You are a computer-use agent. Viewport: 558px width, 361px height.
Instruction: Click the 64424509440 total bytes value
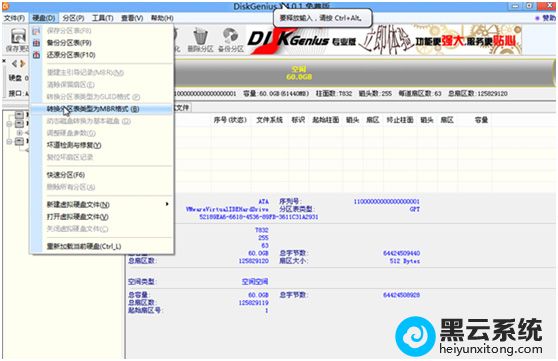point(401,253)
